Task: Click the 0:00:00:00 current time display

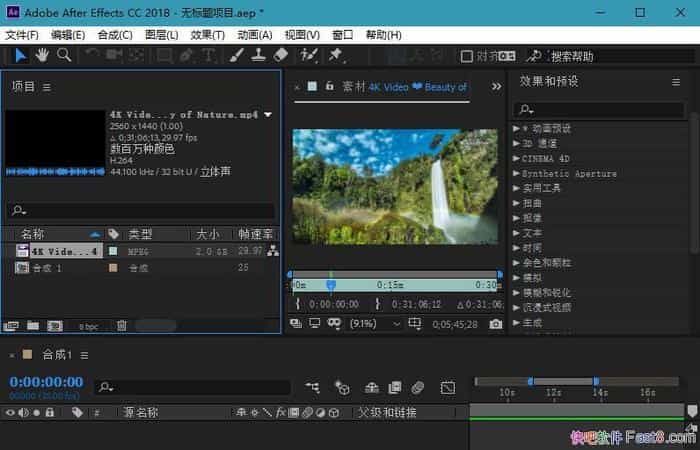Action: pyautogui.click(x=46, y=382)
